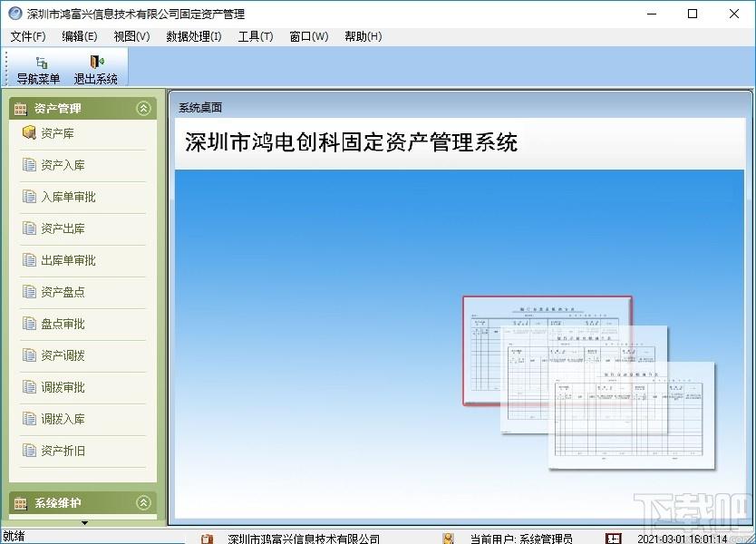Click the document icon beside 入库单审批
The width and height of the screenshot is (756, 544).
[x=29, y=196]
